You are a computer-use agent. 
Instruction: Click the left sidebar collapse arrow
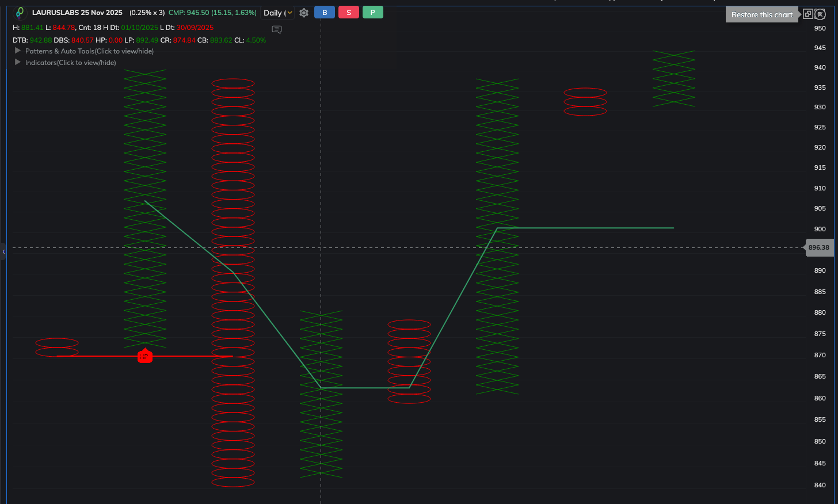3,251
